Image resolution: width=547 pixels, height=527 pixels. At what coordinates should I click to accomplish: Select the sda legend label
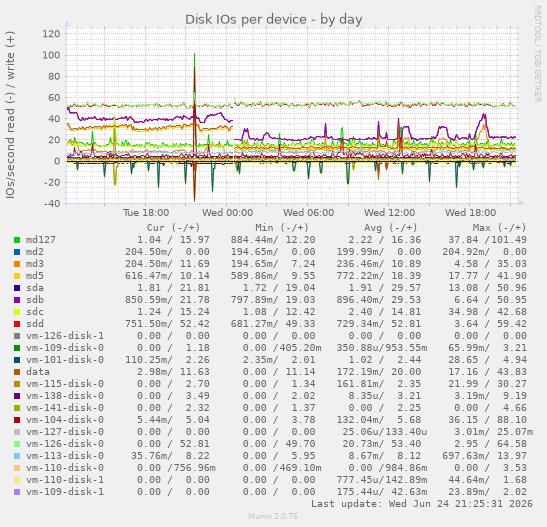[x=35, y=288]
